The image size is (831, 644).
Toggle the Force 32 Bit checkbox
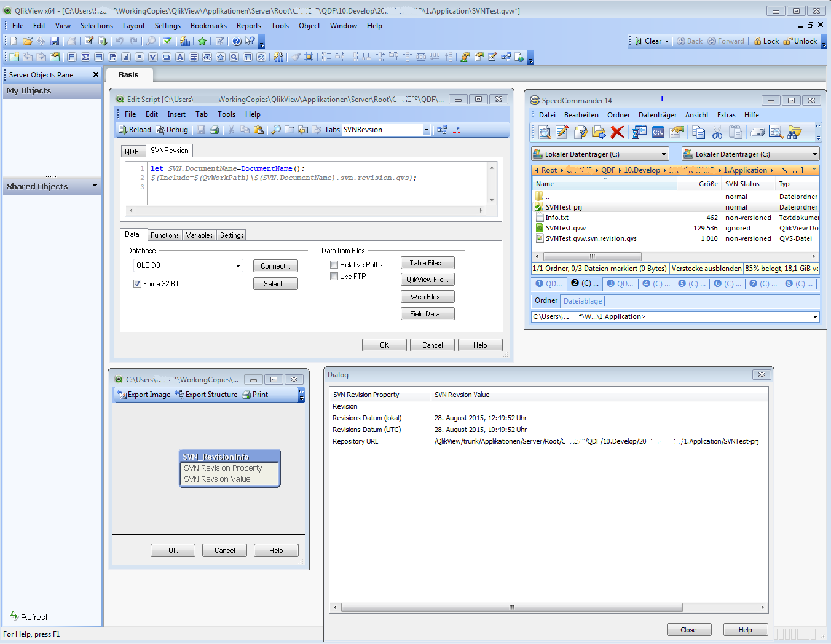(x=137, y=284)
